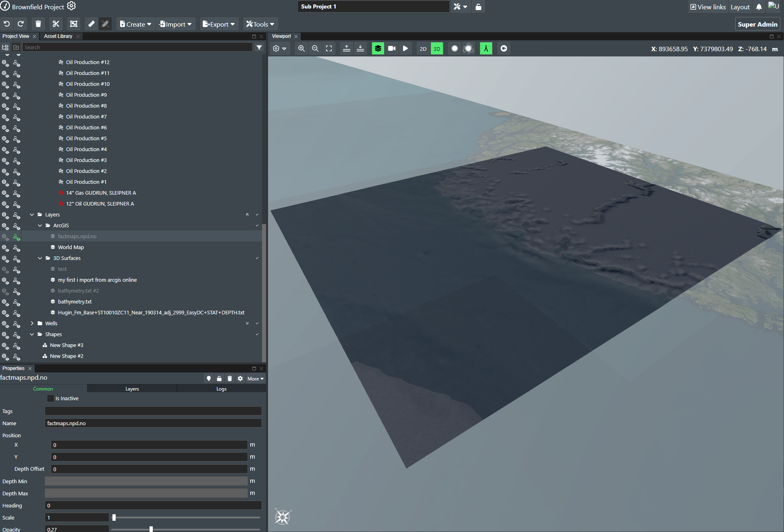Check the Is Inactive checkbox
The image size is (784, 532).
[x=50, y=398]
